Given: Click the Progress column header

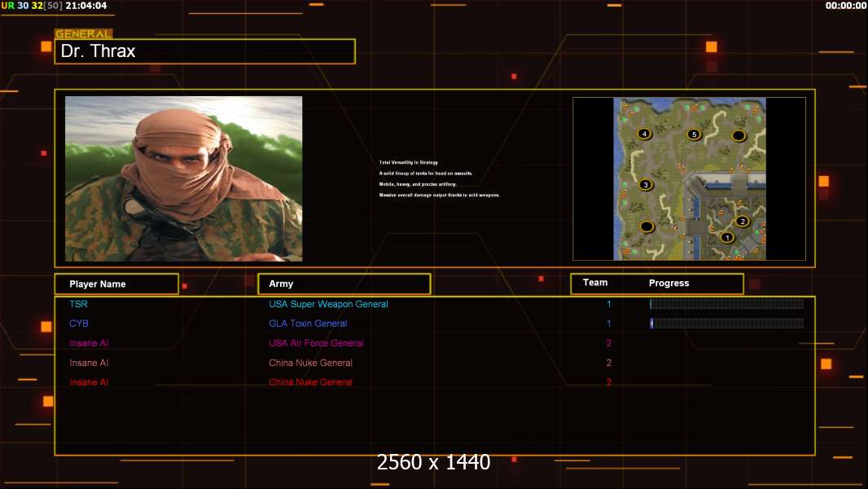Looking at the screenshot, I should 669,284.
